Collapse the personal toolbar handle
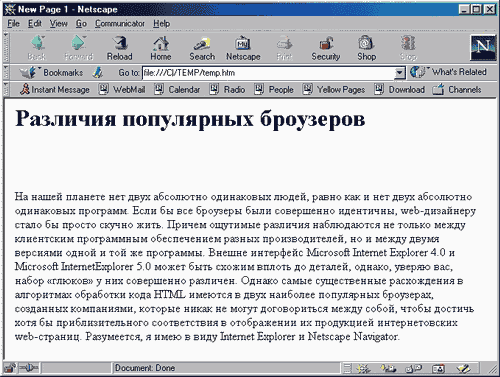 tap(6, 89)
